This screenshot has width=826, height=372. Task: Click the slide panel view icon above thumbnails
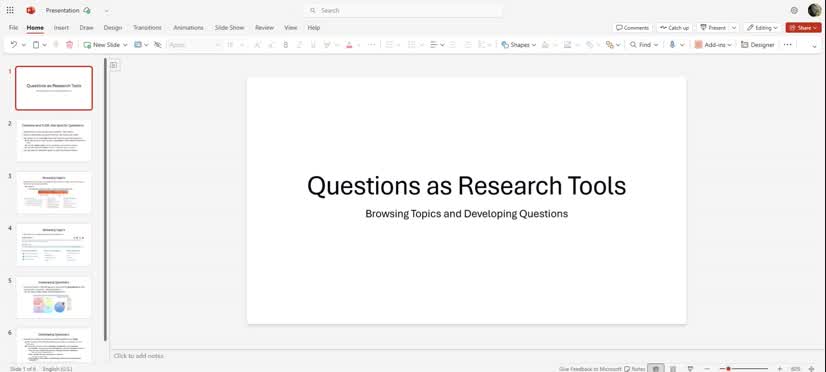114,65
